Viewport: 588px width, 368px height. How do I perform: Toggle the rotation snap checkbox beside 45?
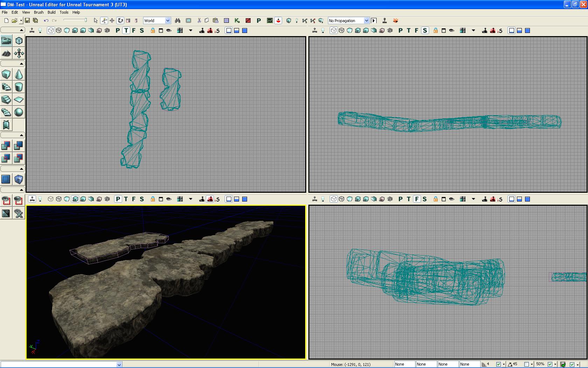[x=526, y=364]
